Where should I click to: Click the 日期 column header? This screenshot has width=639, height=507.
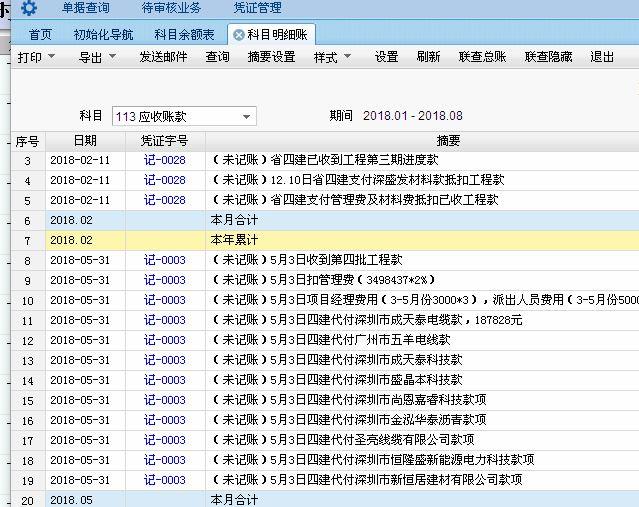[x=85, y=141]
